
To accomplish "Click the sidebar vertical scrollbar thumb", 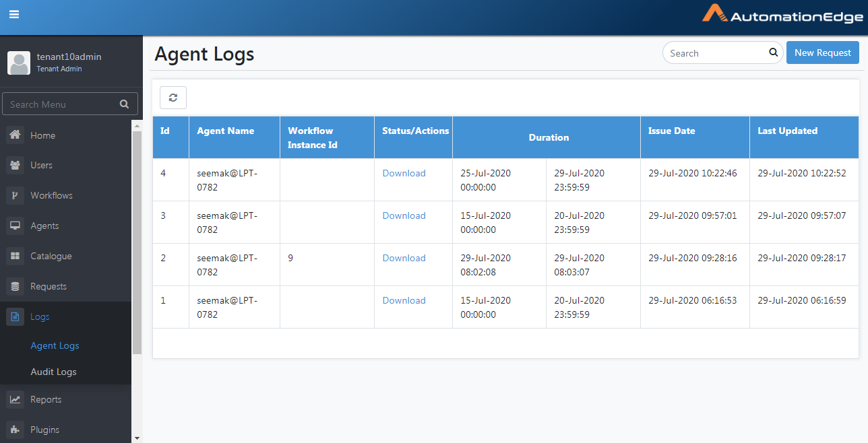I will click(137, 242).
